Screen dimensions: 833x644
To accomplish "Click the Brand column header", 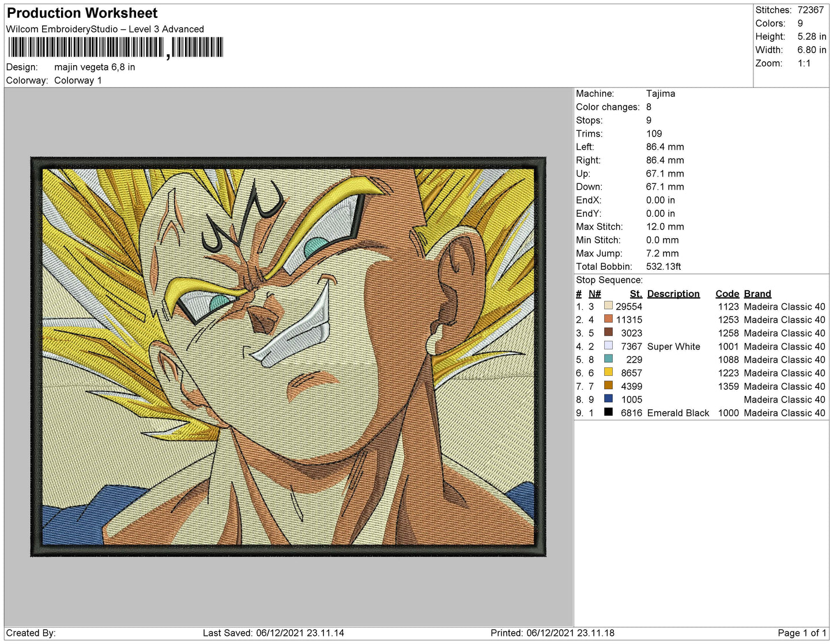I will point(757,293).
